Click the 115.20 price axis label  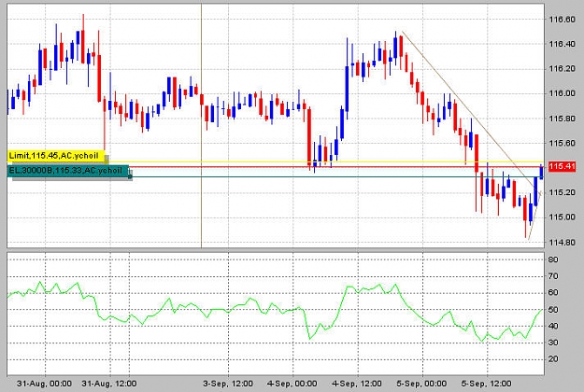[x=562, y=192]
